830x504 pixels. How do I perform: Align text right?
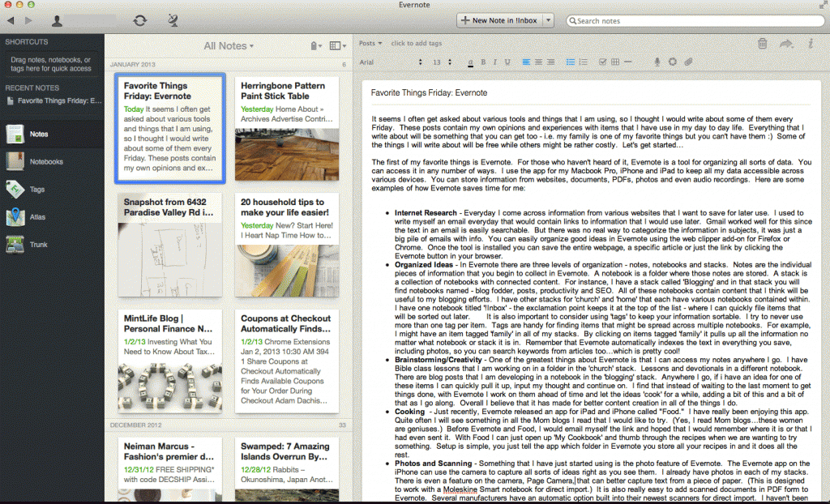[550, 62]
